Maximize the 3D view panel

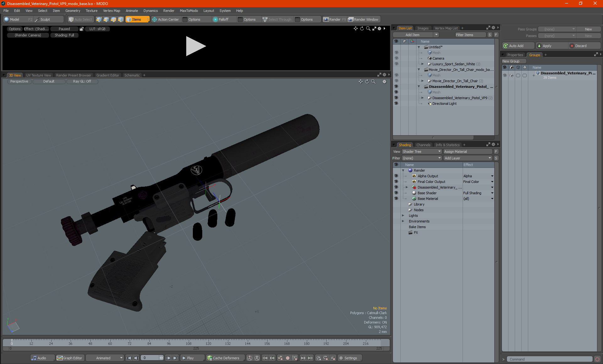[x=379, y=75]
